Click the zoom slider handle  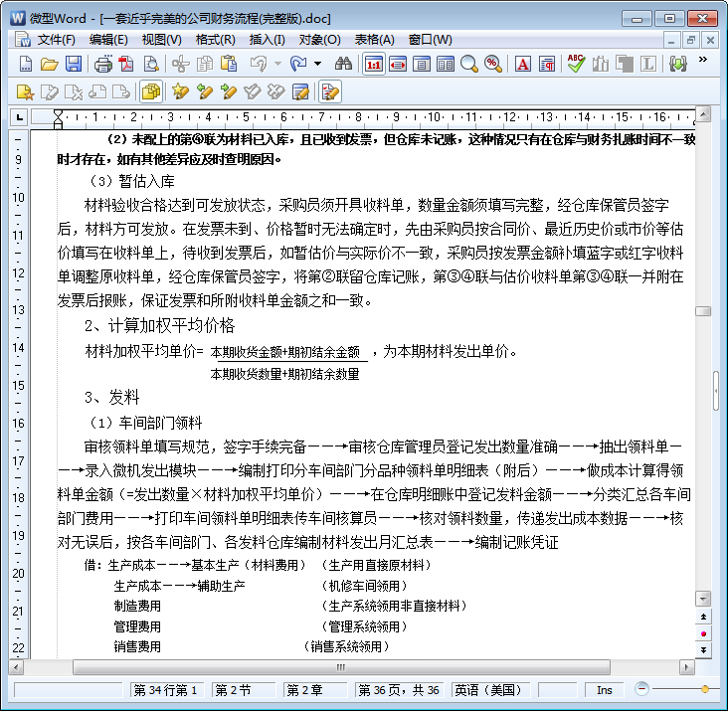point(705,689)
